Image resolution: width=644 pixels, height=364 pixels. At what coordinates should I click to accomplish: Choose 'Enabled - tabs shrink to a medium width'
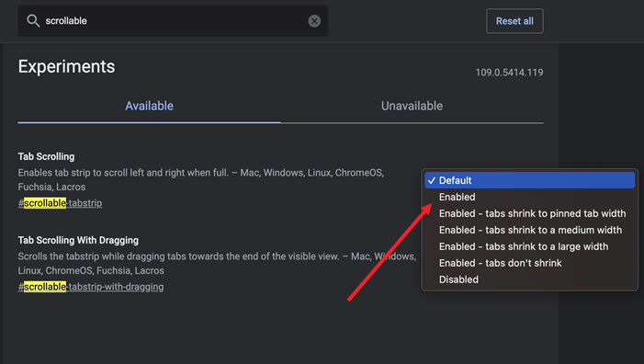[530, 230]
